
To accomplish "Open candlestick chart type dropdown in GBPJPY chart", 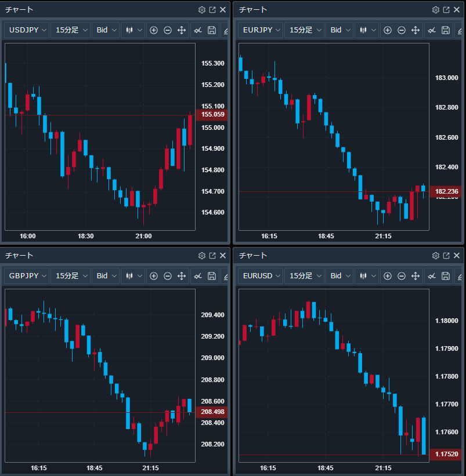I will (x=133, y=276).
